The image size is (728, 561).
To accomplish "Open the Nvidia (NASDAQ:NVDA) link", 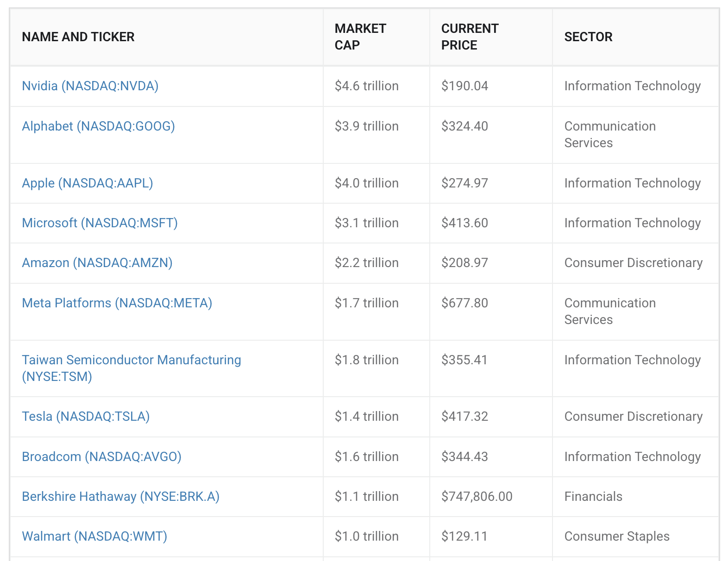I will click(90, 86).
